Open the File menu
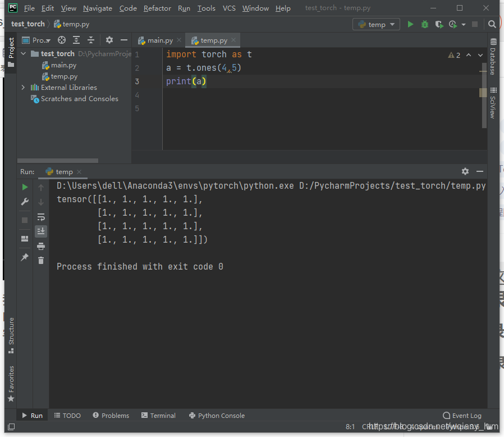The width and height of the screenshot is (504, 437). coord(29,8)
